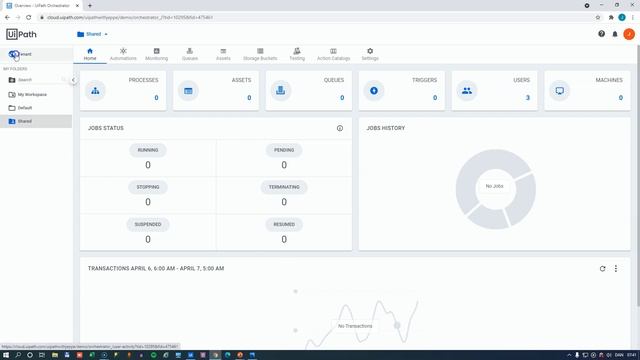
Task: Click the Machines card icon
Action: (x=560, y=91)
